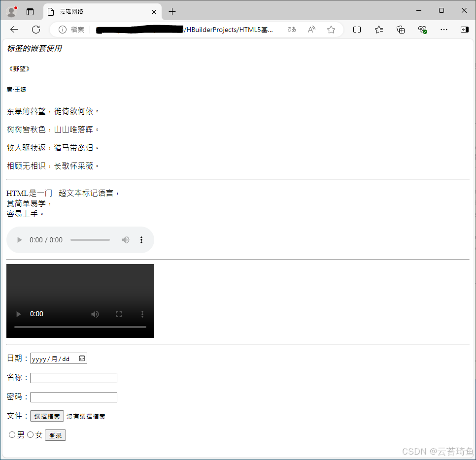
Task: Close the 云瑶网络 browser tab
Action: point(154,12)
